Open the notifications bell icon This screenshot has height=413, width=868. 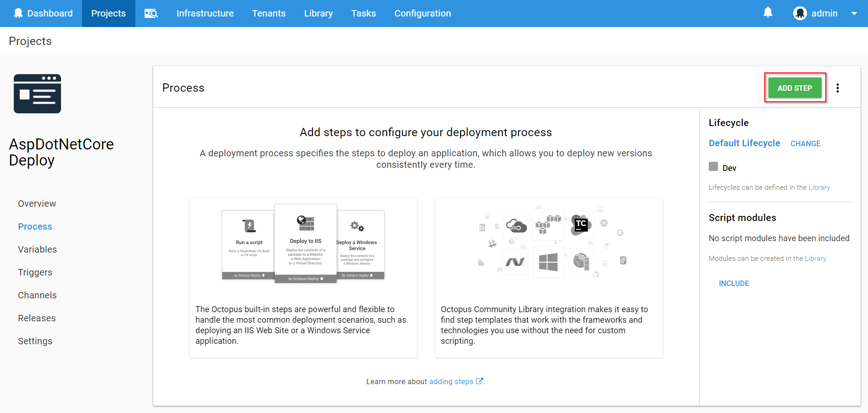768,13
